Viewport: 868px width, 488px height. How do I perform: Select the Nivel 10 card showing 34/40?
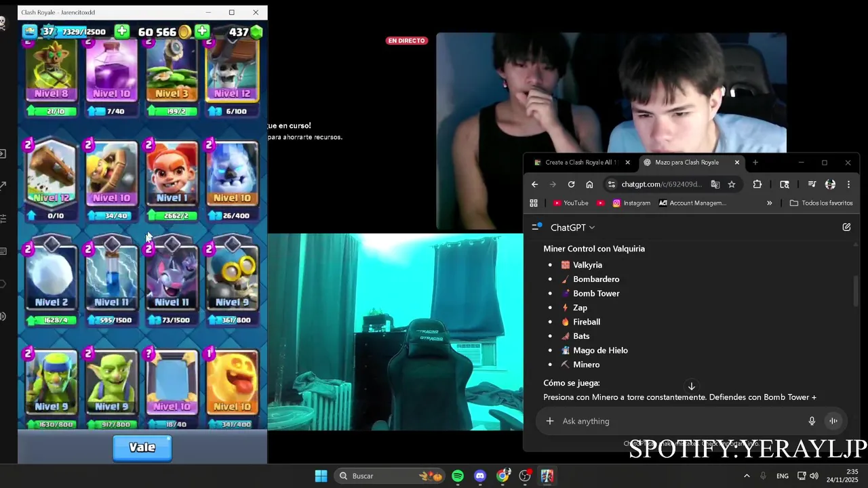(112, 174)
